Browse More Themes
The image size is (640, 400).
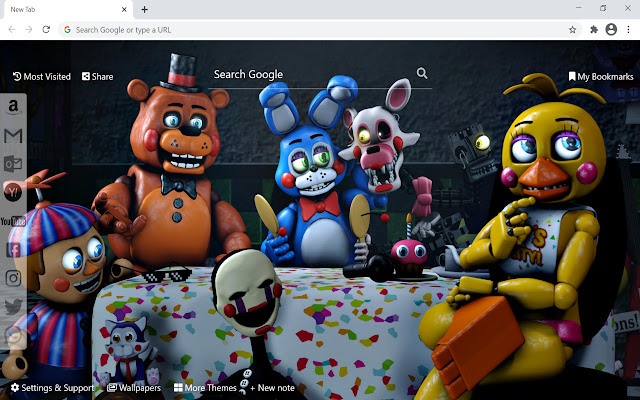(x=205, y=388)
